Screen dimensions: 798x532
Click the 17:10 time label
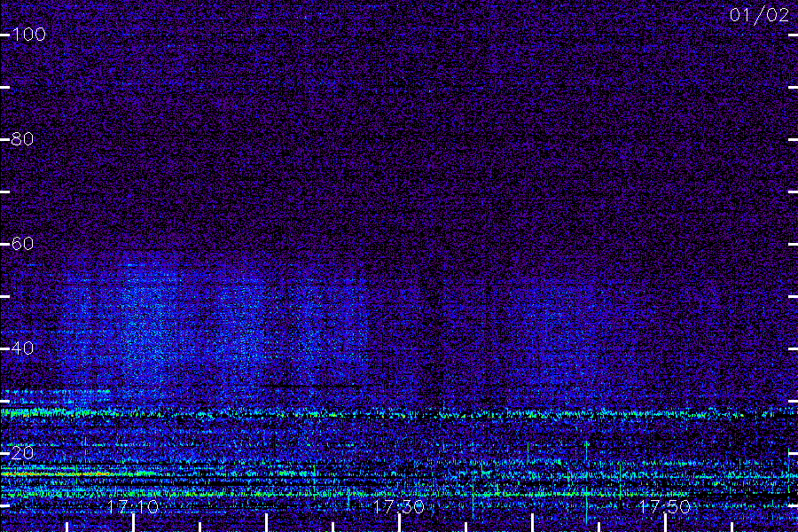click(x=133, y=507)
